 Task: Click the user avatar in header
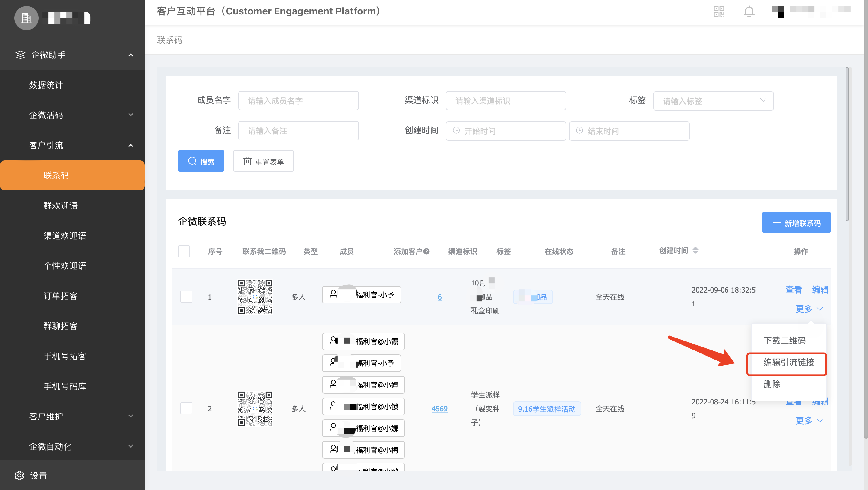click(778, 11)
